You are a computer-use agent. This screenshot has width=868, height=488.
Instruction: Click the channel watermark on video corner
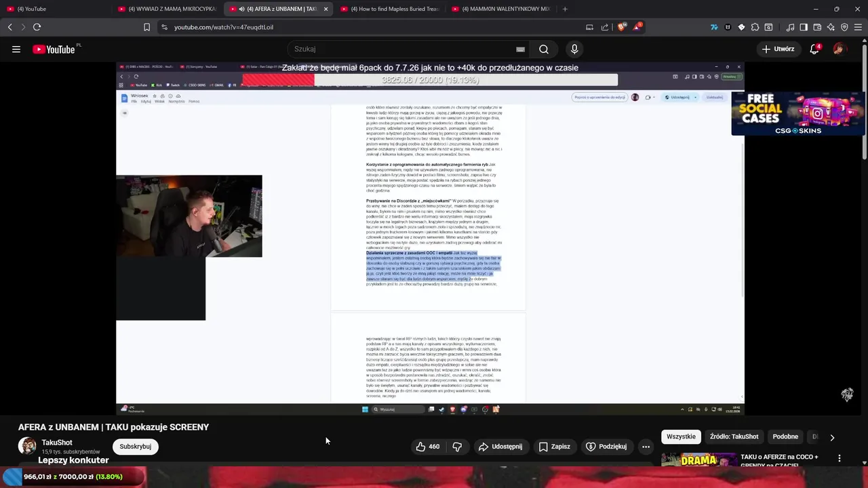coord(847,394)
